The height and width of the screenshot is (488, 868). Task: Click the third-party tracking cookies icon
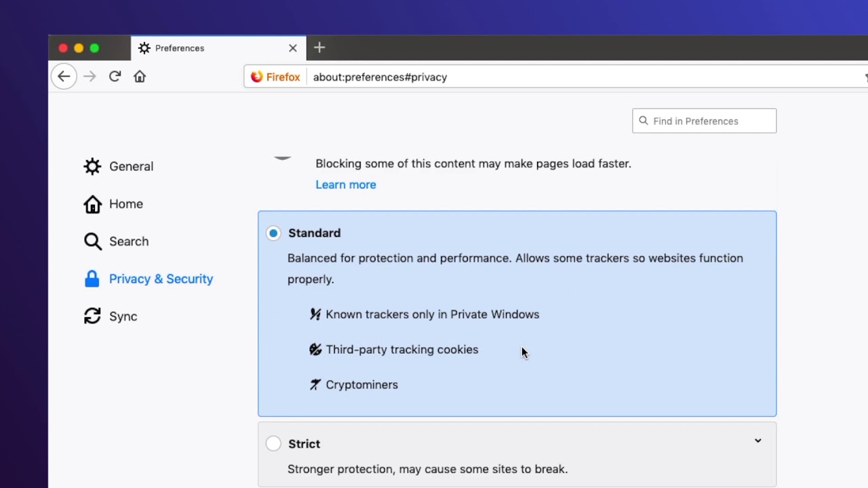[315, 350]
